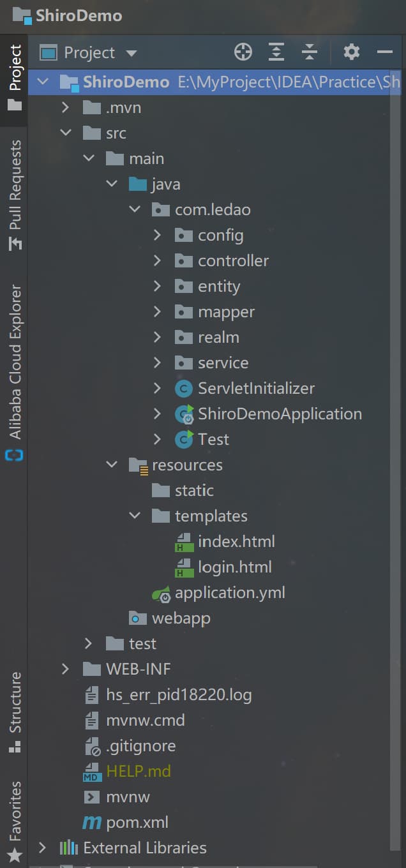Screen dimensions: 406x868
Task: Expand the WEB-INF folder arrow
Action: click(x=65, y=669)
